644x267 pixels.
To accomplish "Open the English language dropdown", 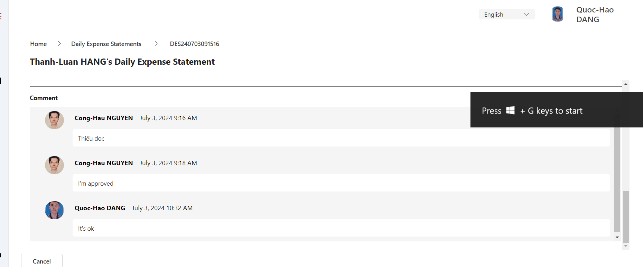I will coord(506,15).
